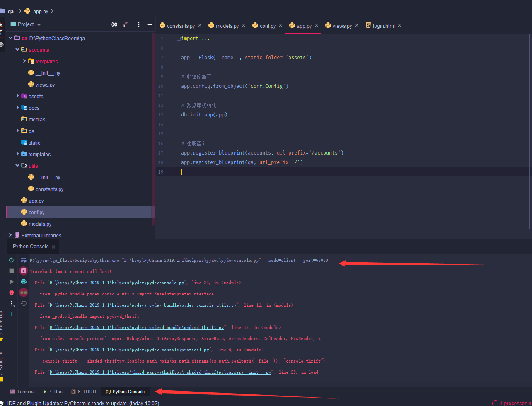Unfold the collapsed import block
The image size is (532, 406).
click(x=179, y=39)
